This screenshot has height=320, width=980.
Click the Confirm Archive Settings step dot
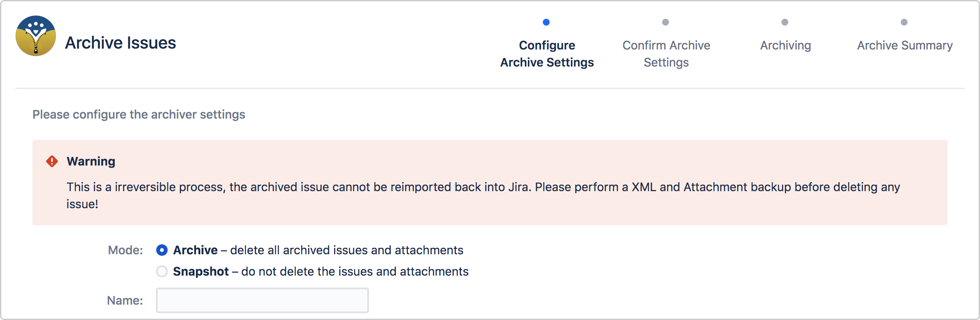666,22
